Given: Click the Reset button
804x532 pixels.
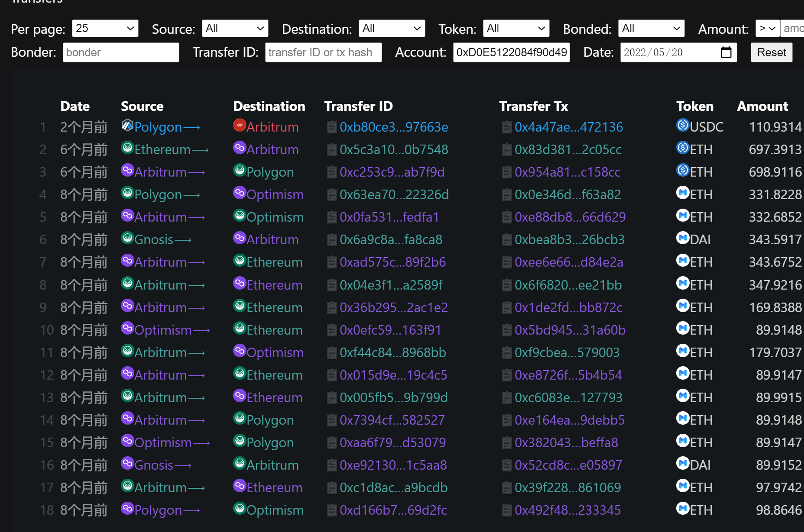Looking at the screenshot, I should click(771, 52).
